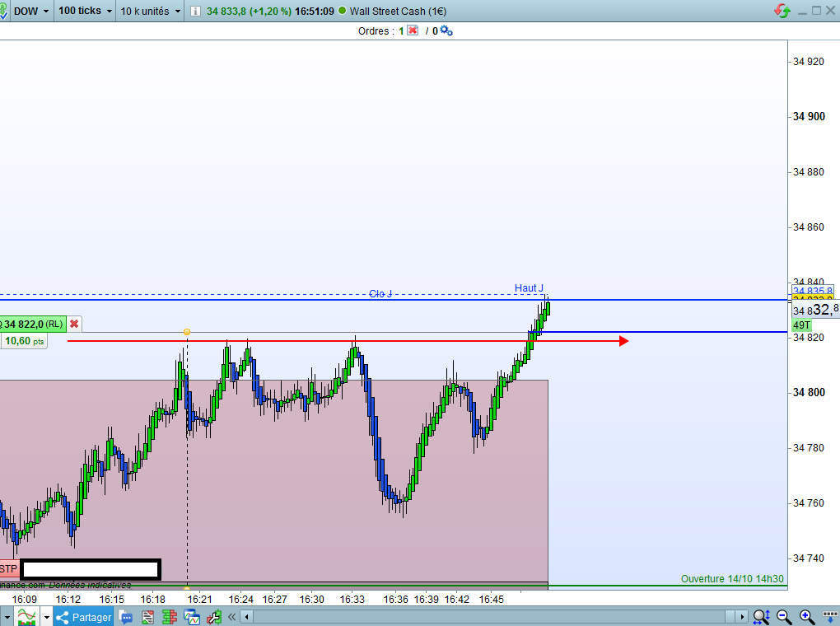Image resolution: width=840 pixels, height=626 pixels.
Task: Open the 100 ticks timeframe dropdown
Action: pos(85,11)
